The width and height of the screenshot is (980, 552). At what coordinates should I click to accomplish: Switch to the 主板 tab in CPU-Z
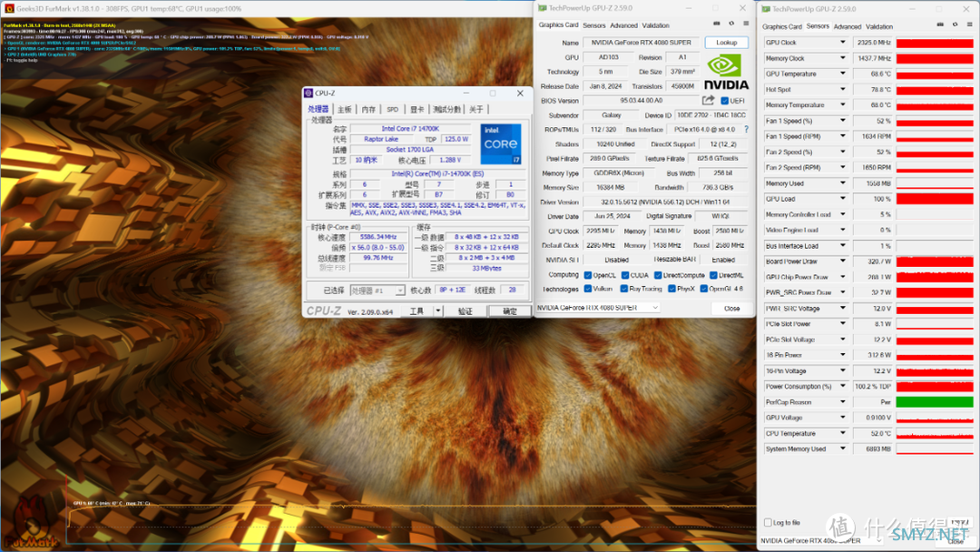345,109
